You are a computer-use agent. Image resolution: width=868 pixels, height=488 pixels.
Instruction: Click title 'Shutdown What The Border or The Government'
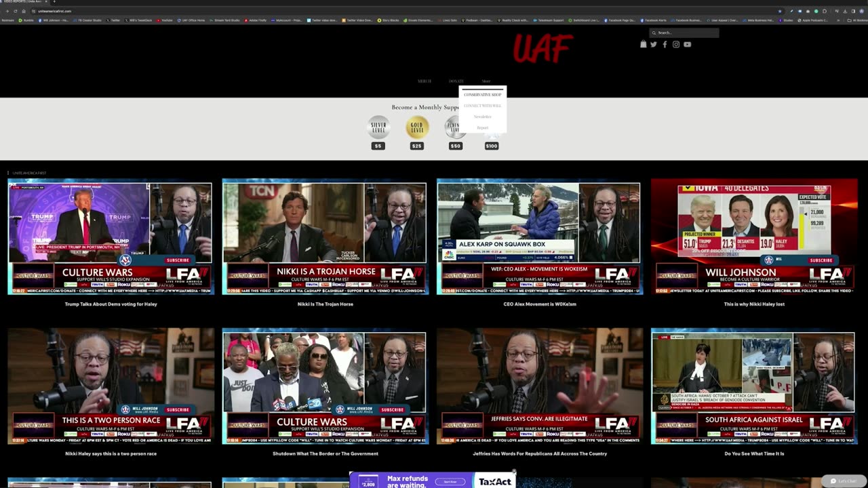click(x=325, y=453)
